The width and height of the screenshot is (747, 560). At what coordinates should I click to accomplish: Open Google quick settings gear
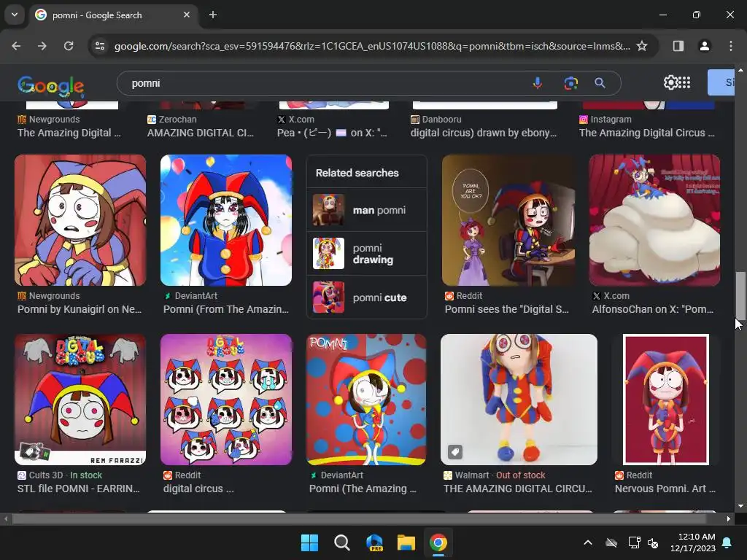click(x=670, y=82)
